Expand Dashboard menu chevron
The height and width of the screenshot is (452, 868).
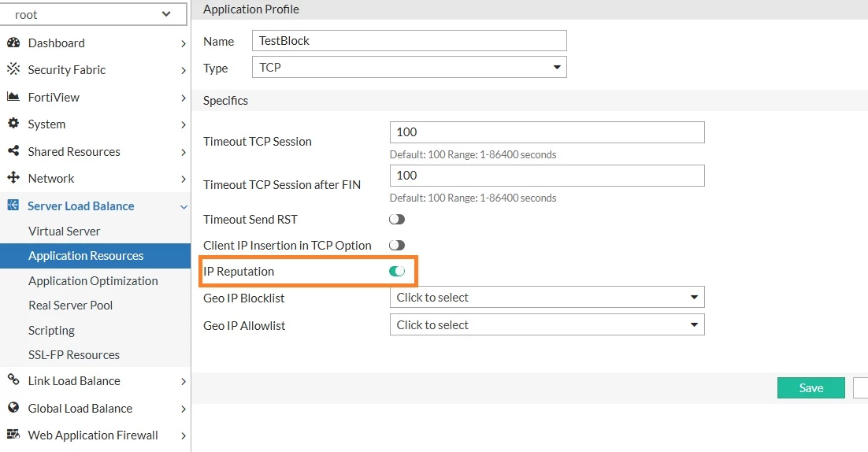point(184,43)
